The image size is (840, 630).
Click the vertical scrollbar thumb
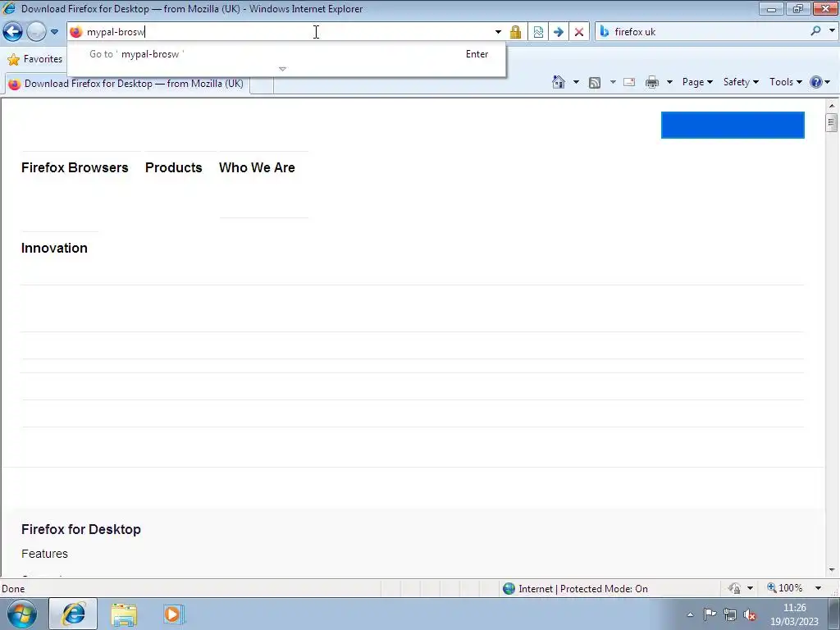[x=832, y=123]
